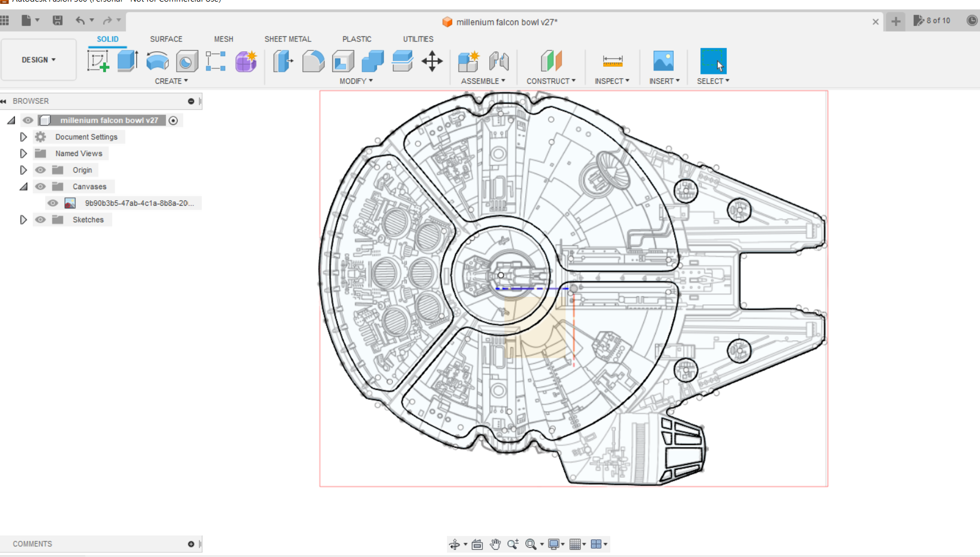The image size is (980, 557).
Task: Hide the 9b90b3b5 canvas image
Action: (x=52, y=203)
